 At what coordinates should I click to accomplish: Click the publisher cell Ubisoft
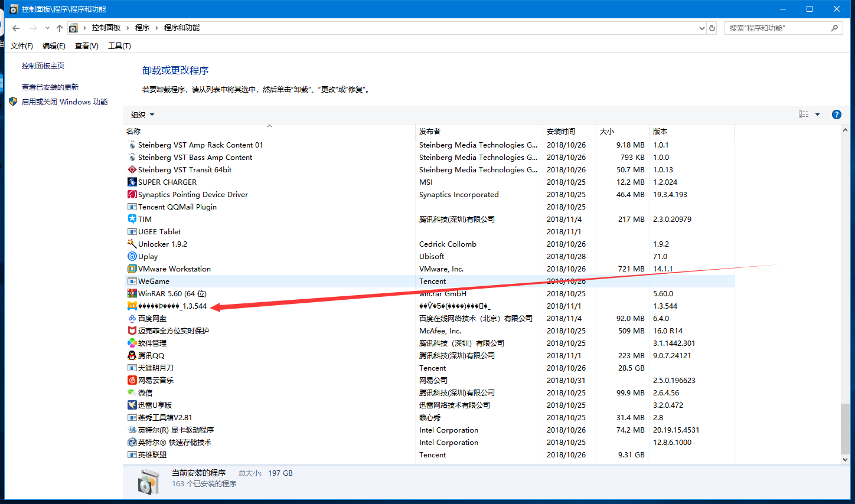(432, 256)
